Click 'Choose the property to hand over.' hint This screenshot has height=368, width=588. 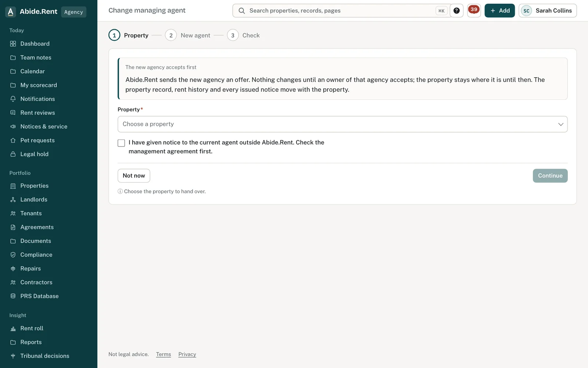(x=165, y=191)
